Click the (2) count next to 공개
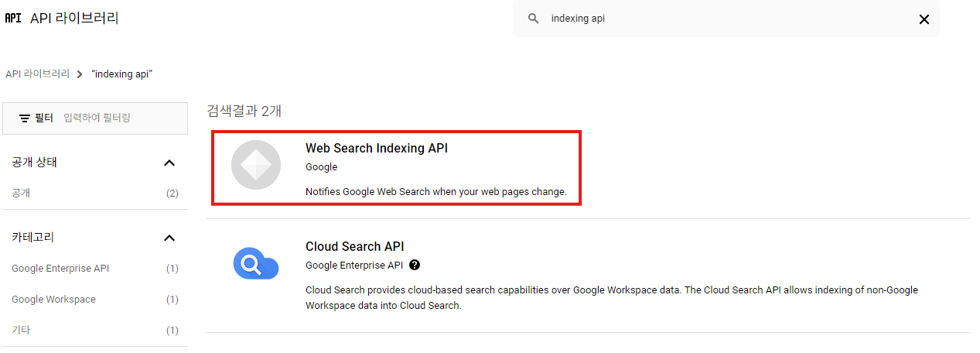 tap(172, 194)
